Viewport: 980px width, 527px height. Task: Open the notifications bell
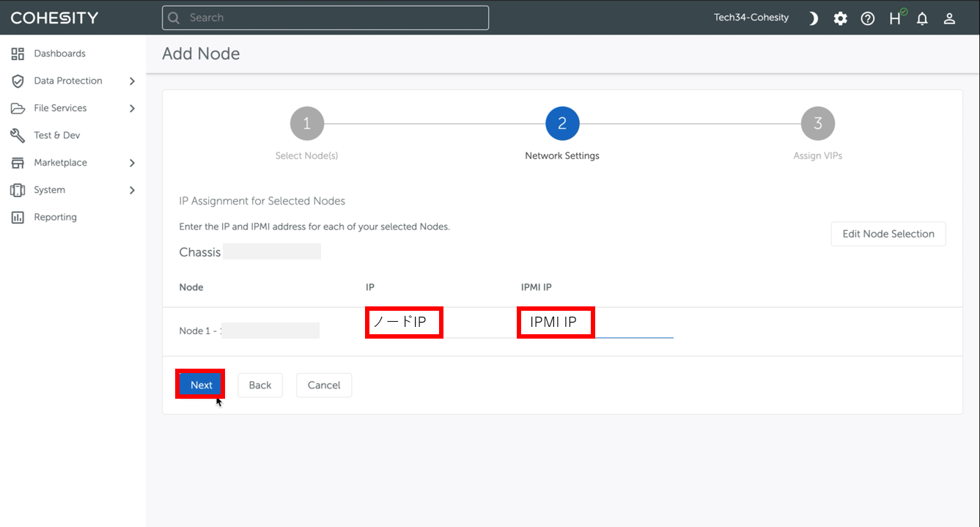[922, 18]
